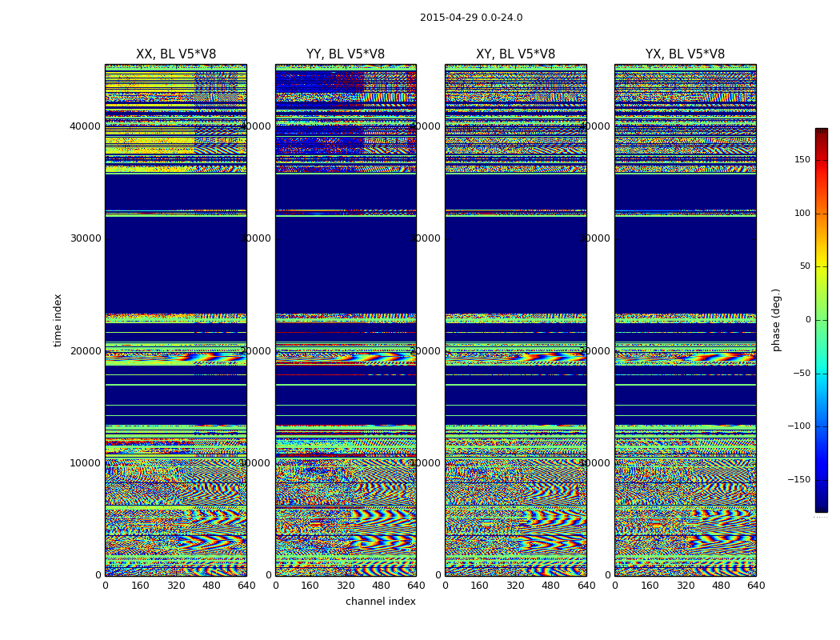
Task: Click the '160' x-tick under the XY plot
Action: coord(480,586)
